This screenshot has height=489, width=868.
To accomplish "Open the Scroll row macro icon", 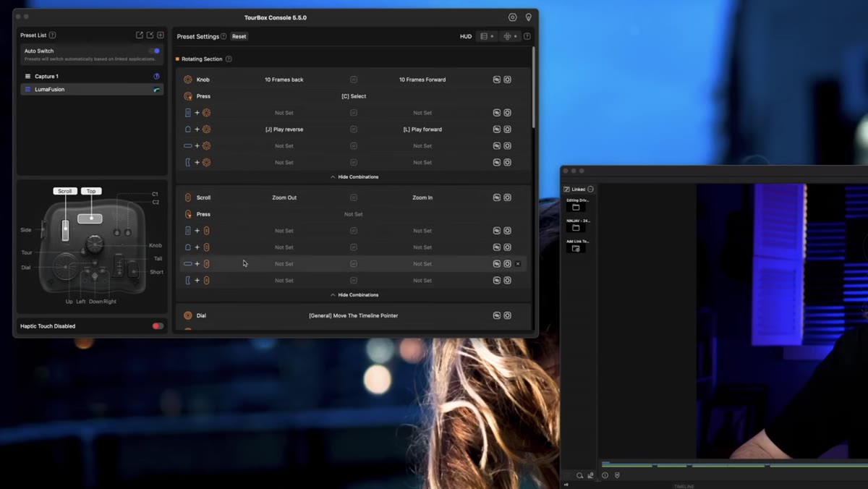I will [x=497, y=197].
